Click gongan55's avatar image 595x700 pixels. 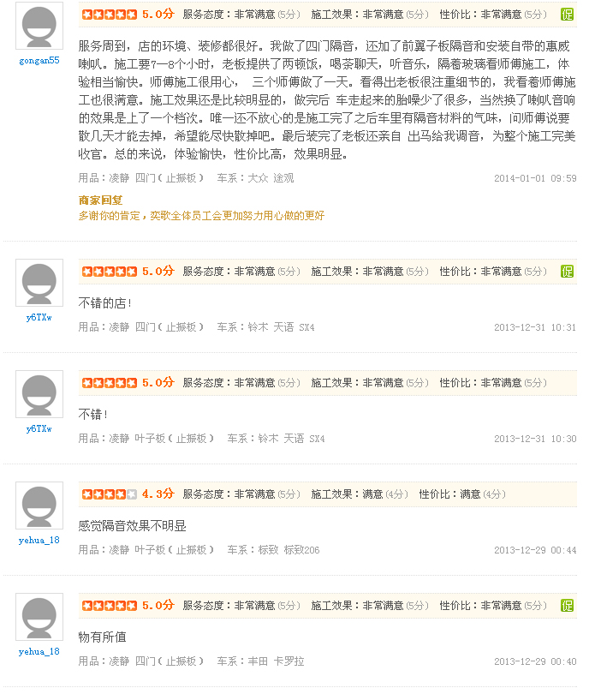click(x=39, y=26)
